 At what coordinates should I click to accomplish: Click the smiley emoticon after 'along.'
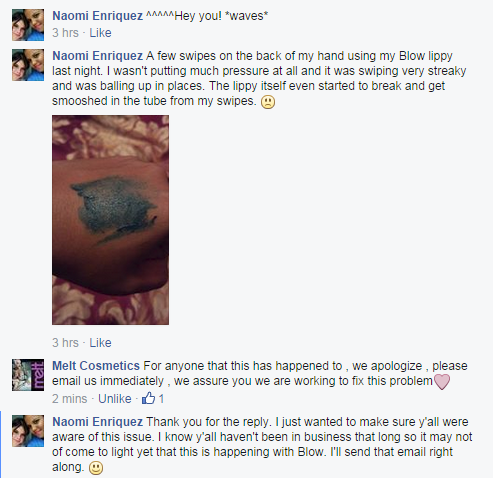[x=96, y=468]
